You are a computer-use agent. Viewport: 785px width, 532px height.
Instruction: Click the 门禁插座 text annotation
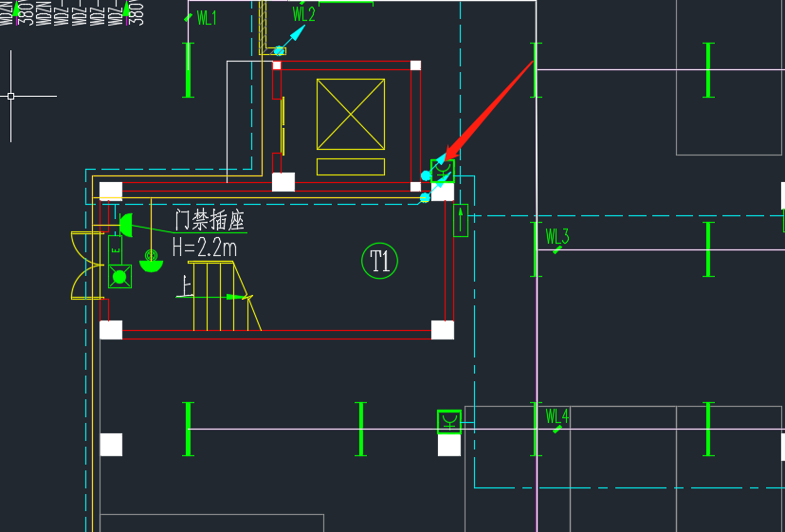209,222
